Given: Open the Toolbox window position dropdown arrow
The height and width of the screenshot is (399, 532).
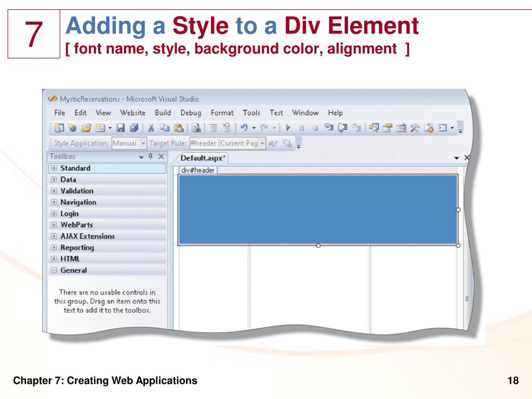Looking at the screenshot, I should coord(141,157).
